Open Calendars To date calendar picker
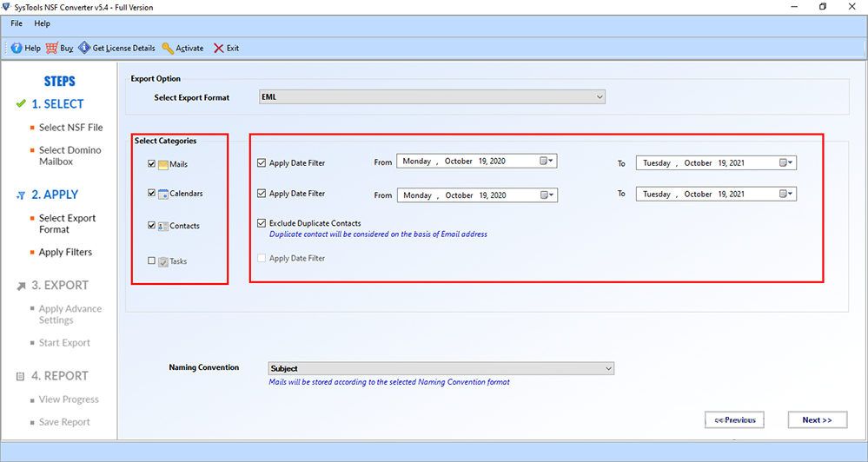The height and width of the screenshot is (462, 868). point(785,194)
